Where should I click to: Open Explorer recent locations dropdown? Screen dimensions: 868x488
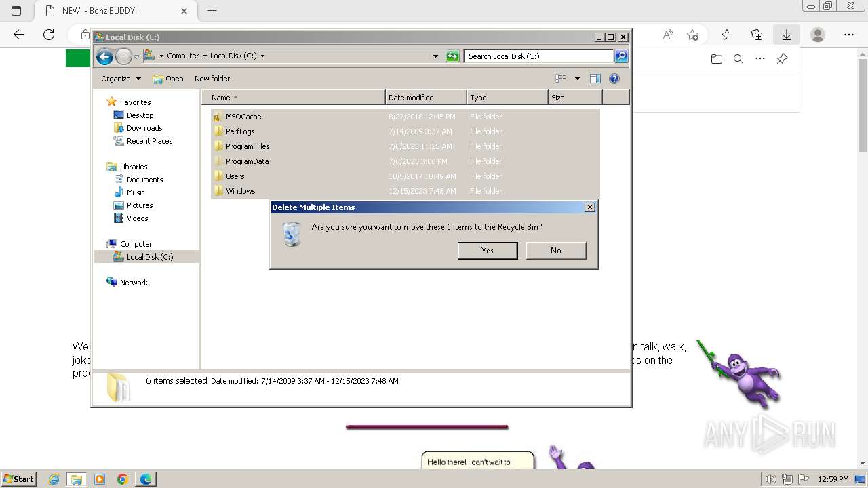click(x=137, y=56)
